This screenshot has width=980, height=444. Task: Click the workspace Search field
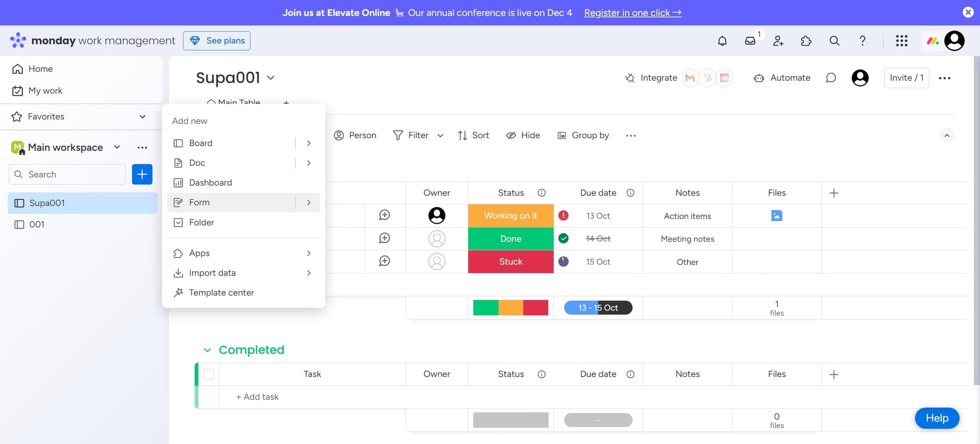(x=67, y=174)
